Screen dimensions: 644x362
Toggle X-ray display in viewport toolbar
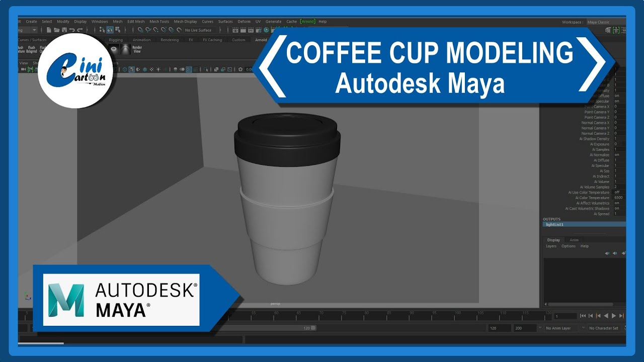point(216,69)
